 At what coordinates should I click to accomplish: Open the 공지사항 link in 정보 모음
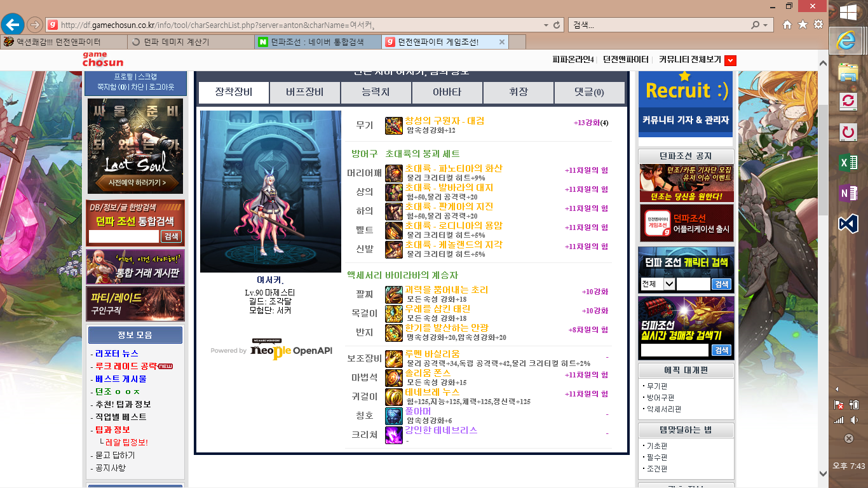point(111,468)
